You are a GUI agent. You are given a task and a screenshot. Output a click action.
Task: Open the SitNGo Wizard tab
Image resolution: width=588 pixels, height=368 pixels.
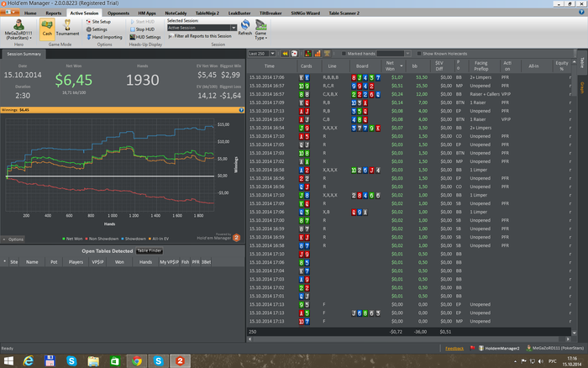(x=305, y=13)
